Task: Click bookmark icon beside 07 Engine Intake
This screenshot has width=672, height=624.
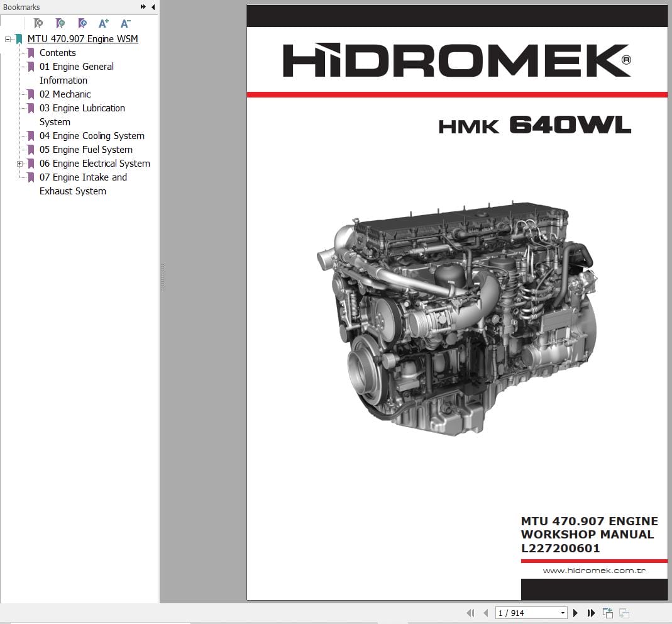Action: tap(31, 177)
